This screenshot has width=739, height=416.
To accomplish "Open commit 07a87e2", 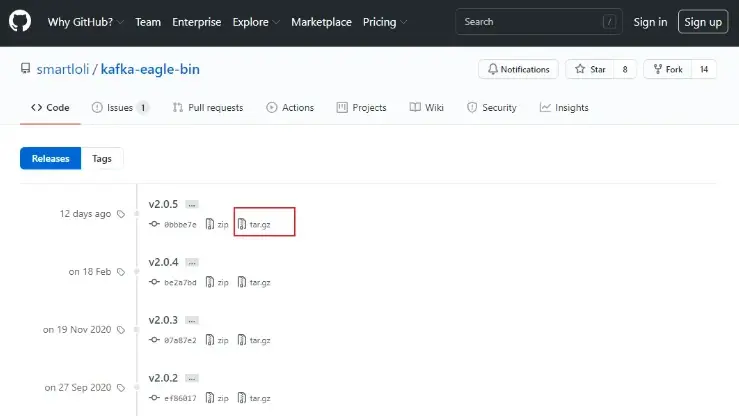I will [x=180, y=341].
